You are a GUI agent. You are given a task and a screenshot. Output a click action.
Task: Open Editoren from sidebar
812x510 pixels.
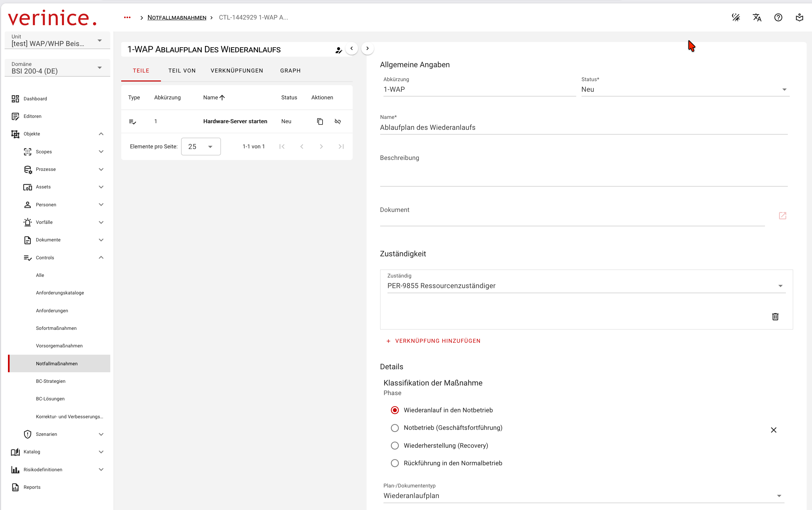click(x=57, y=116)
